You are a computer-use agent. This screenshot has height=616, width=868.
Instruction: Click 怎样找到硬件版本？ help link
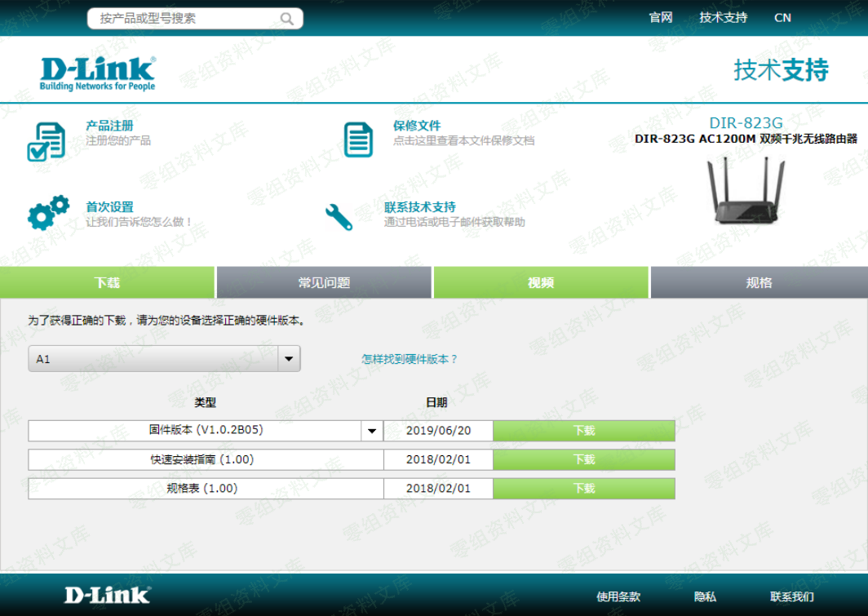point(410,359)
